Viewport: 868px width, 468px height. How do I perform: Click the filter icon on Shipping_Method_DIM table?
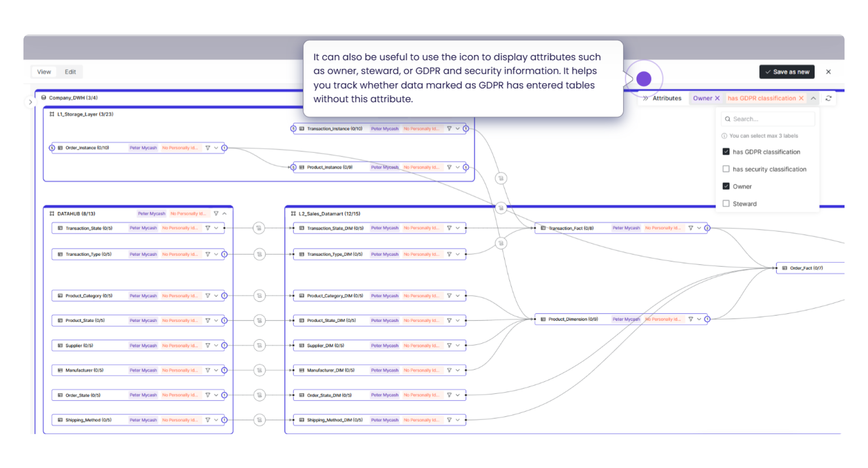tap(449, 420)
